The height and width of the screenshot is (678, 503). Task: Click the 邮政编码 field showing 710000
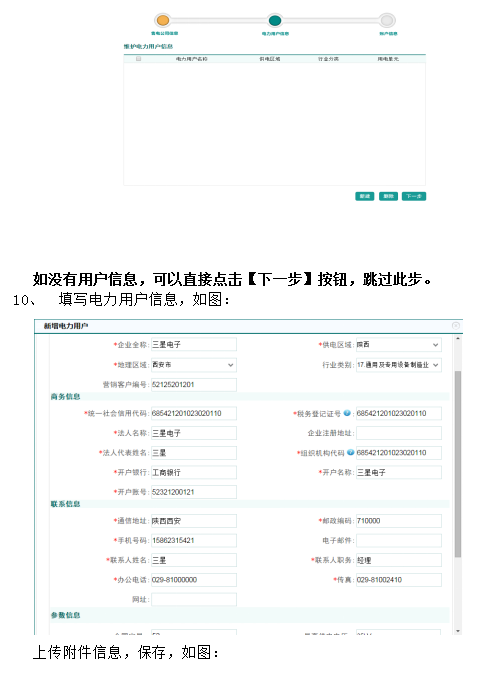coord(399,521)
